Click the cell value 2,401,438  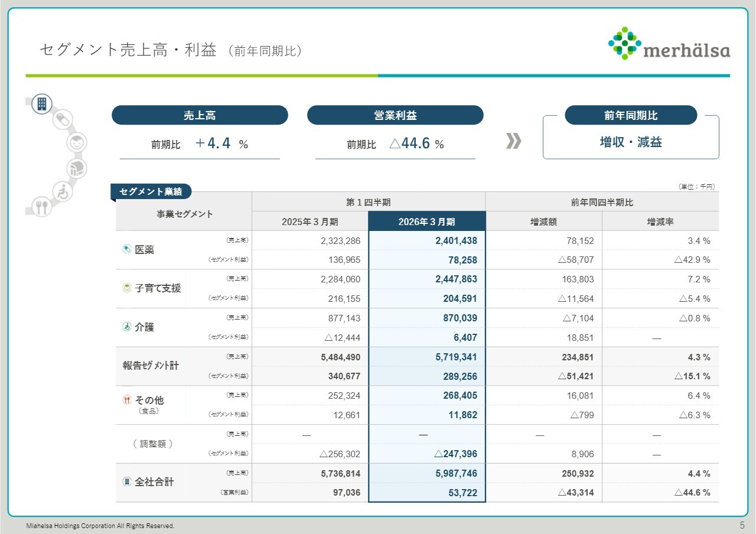click(456, 241)
